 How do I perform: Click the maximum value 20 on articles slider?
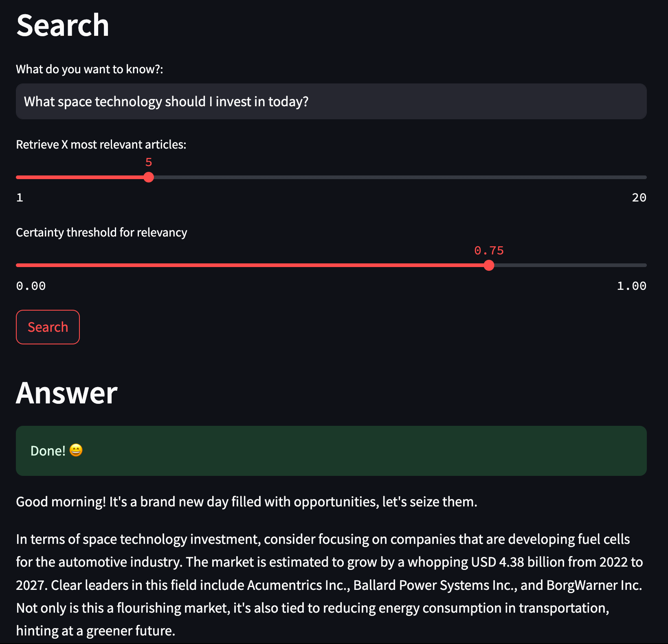point(639,197)
